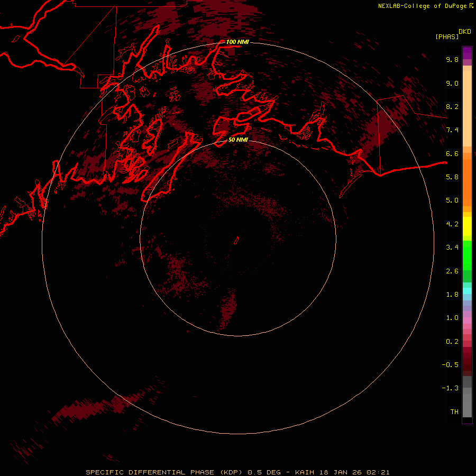Click the DKD product code label
The image size is (476, 476).
pos(464,31)
